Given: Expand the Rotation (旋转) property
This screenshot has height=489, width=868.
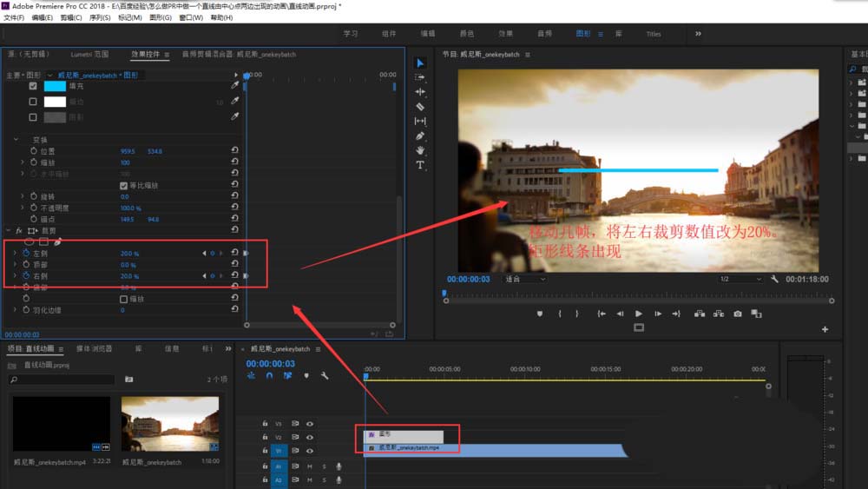Looking at the screenshot, I should (23, 196).
